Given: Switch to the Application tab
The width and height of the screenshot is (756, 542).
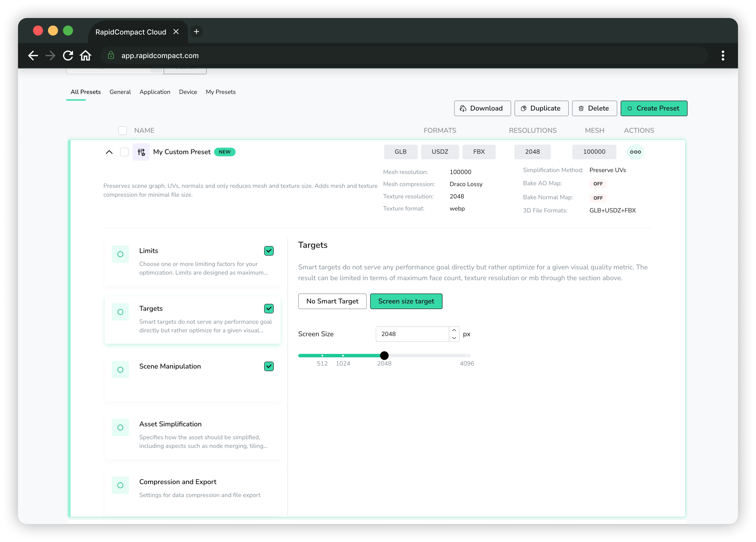Looking at the screenshot, I should pos(155,92).
